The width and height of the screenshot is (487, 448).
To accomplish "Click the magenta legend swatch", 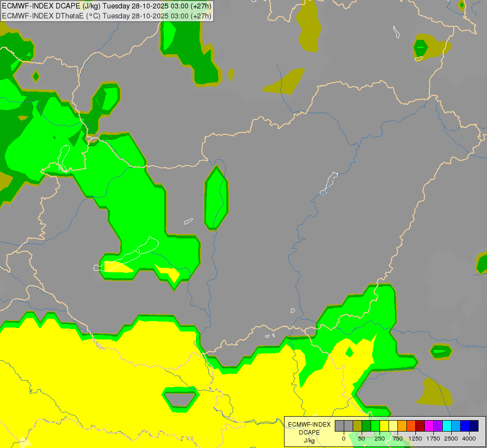I will (x=429, y=426).
